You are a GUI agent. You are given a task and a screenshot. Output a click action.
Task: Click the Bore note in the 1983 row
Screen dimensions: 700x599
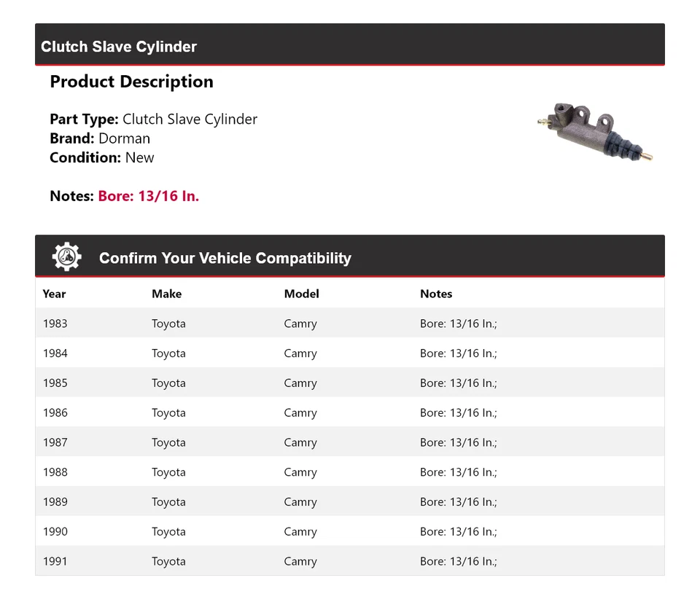tap(459, 324)
